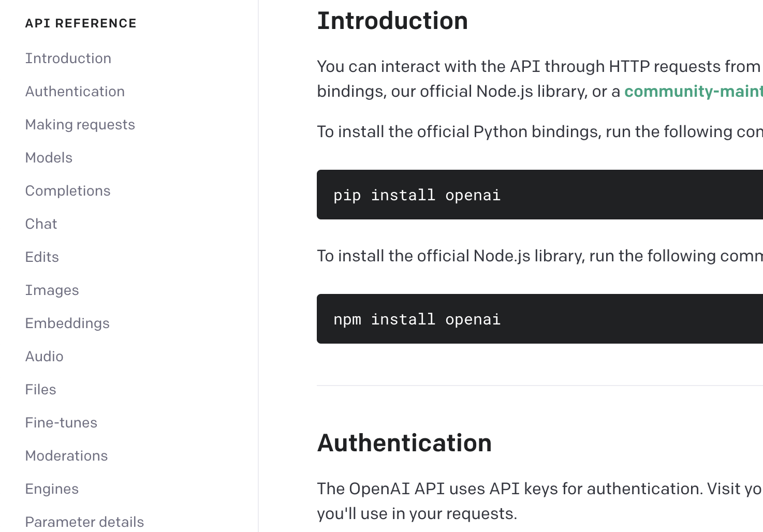This screenshot has height=532, width=763.
Task: Open the Images reference page
Action: point(52,290)
